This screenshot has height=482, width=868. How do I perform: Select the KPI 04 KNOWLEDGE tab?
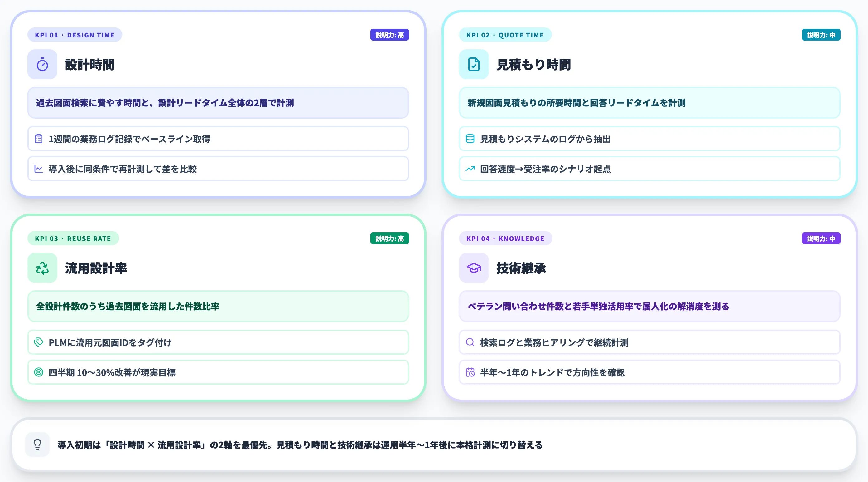pyautogui.click(x=505, y=238)
